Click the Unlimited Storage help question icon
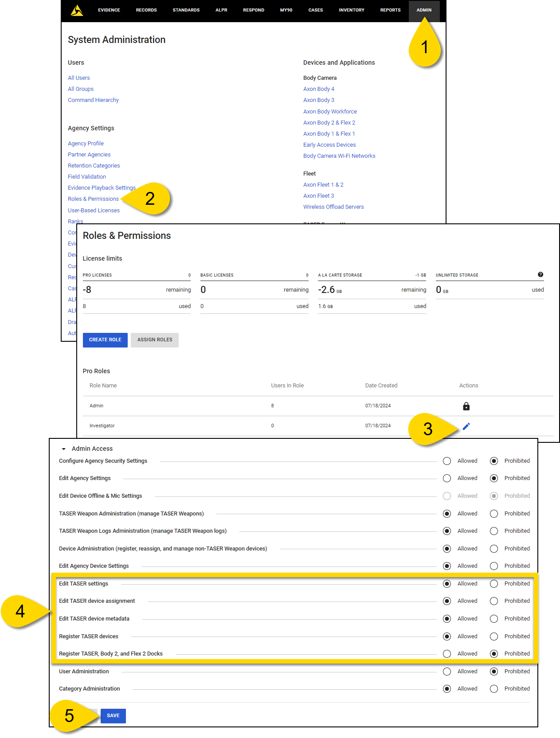Screen dimensions: 560x738 click(x=540, y=275)
